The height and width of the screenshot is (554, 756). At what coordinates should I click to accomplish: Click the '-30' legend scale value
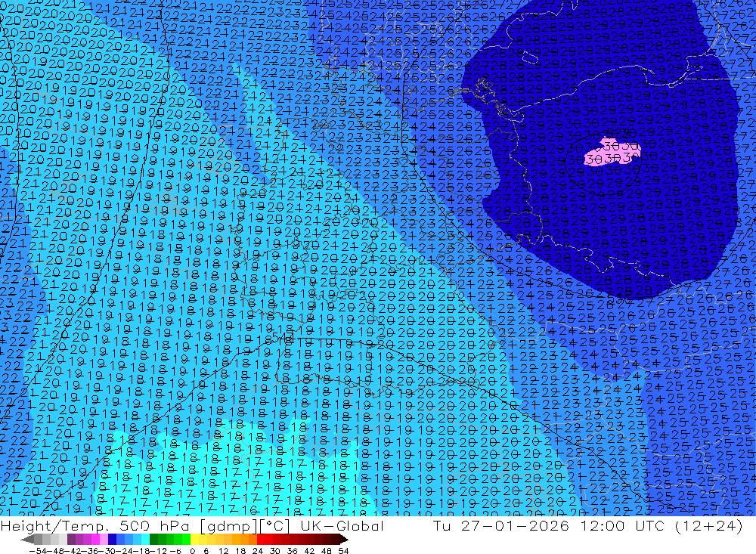point(107,551)
